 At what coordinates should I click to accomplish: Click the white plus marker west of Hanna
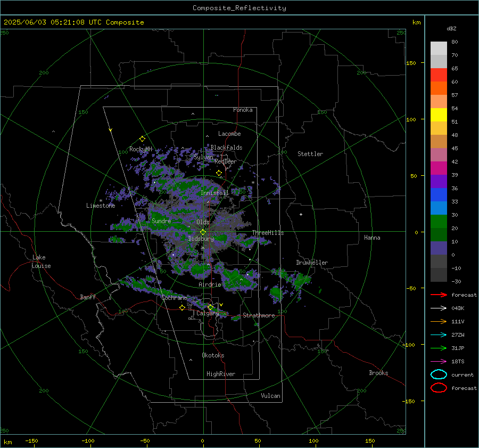(301, 214)
